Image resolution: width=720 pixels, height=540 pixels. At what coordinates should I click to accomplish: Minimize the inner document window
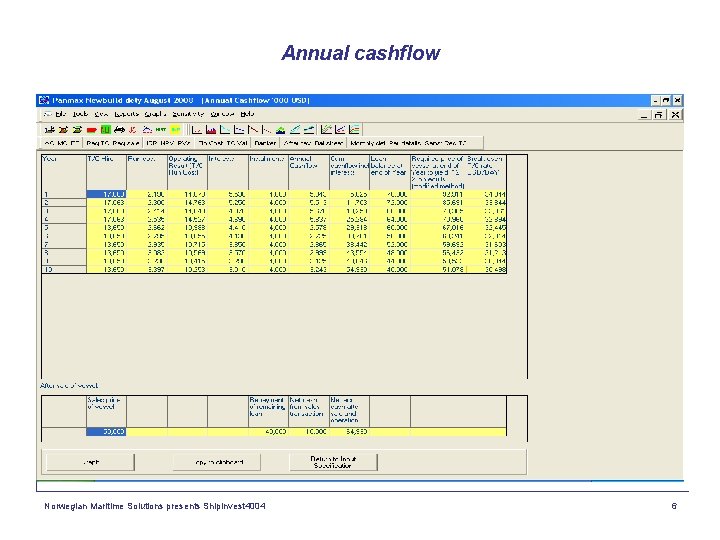pos(644,115)
